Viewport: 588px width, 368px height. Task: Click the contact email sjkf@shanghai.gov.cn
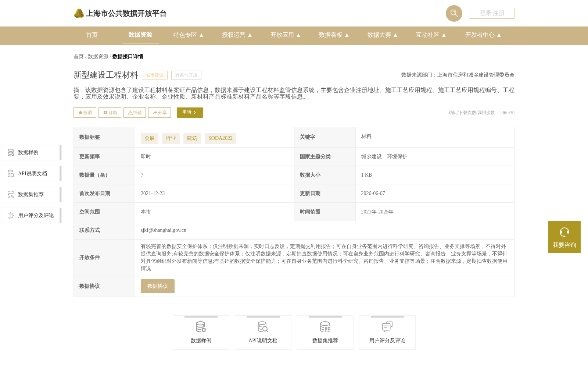point(164,230)
